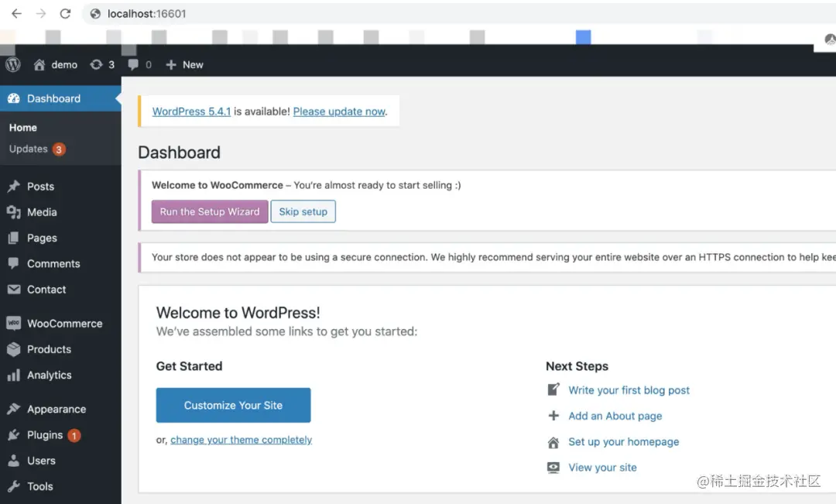Image resolution: width=836 pixels, height=504 pixels.
Task: Click the monitor icon beside View your site
Action: coord(553,468)
